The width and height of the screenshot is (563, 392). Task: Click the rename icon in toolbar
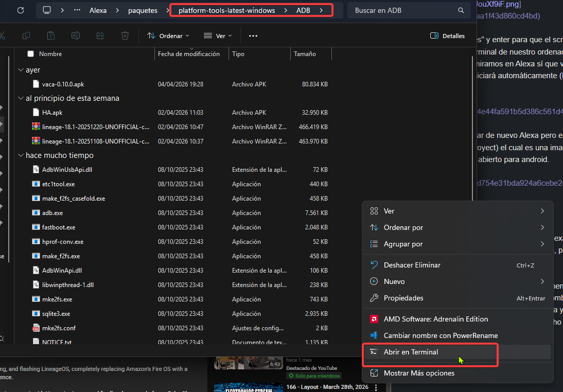click(76, 35)
